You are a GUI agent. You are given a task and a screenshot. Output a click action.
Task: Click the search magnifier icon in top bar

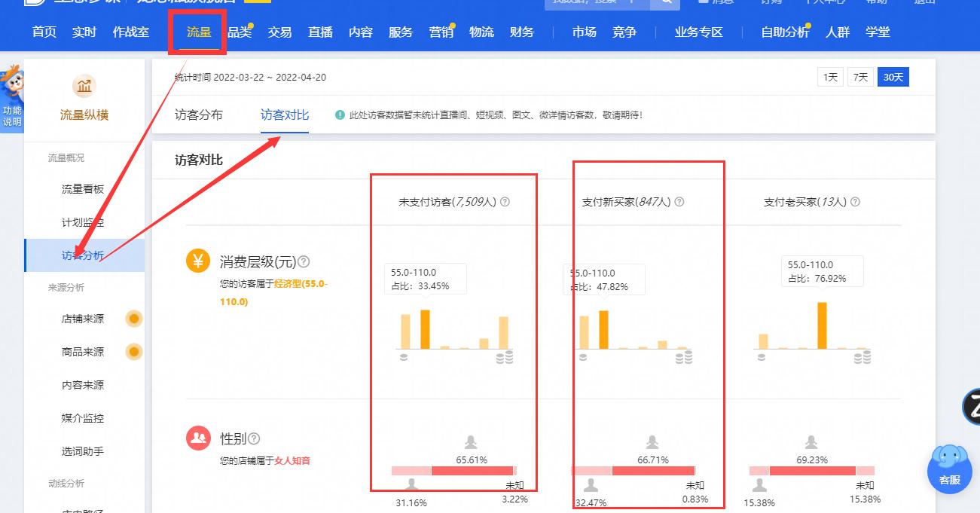coord(665,3)
